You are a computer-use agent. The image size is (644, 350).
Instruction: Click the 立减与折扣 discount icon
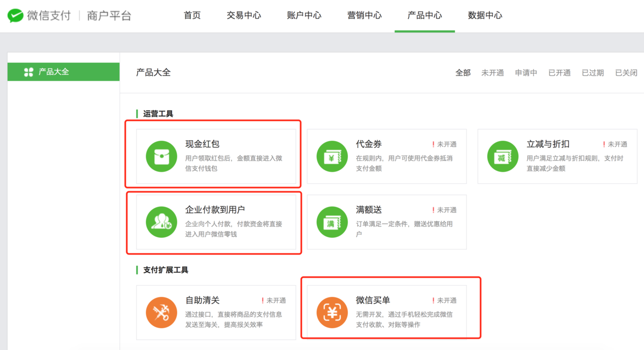tap(503, 156)
